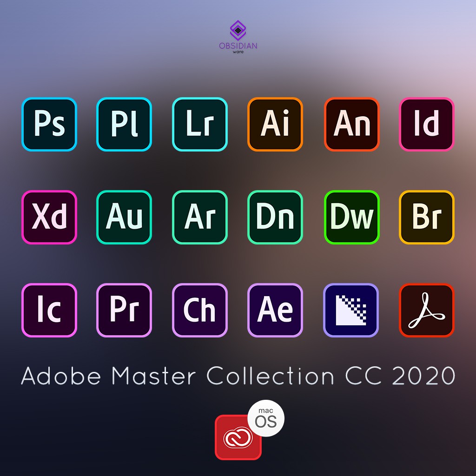Open the Adobe XD icon
Screen dimensions: 476x476
coord(49,217)
